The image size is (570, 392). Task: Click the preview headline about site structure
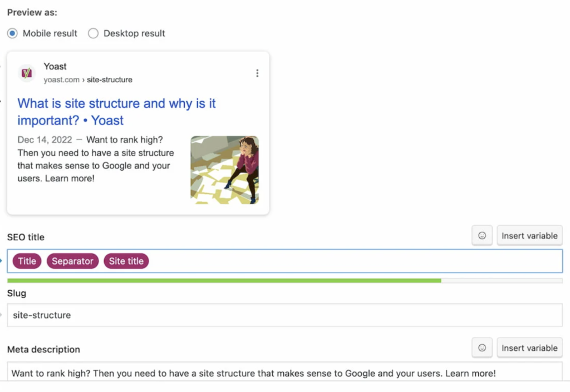click(x=116, y=112)
